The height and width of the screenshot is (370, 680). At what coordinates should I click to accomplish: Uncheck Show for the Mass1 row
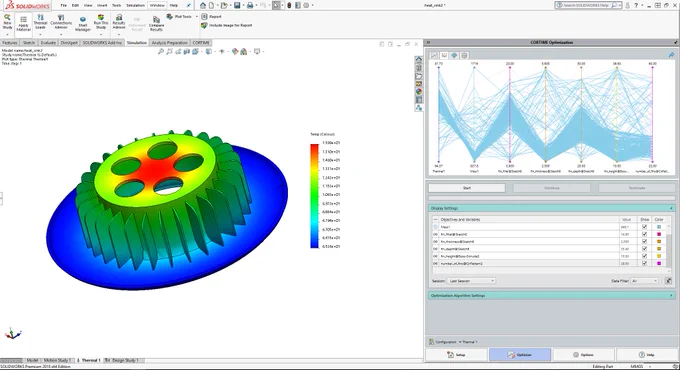(644, 227)
